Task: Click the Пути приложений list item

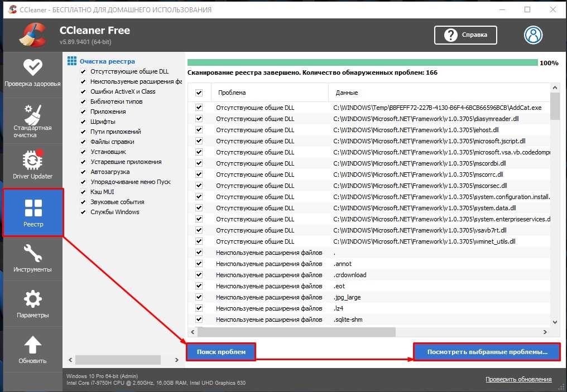Action: [116, 132]
